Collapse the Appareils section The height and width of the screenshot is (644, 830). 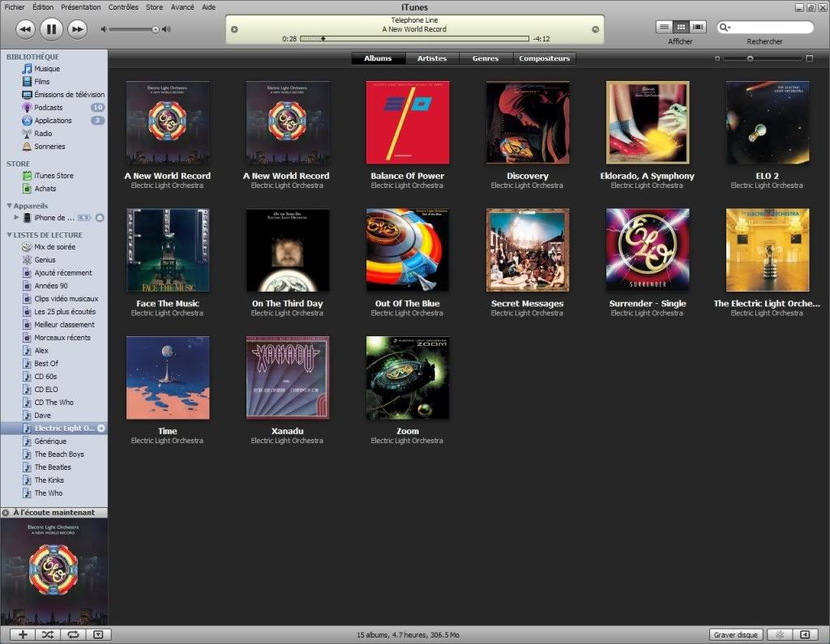pos(9,206)
